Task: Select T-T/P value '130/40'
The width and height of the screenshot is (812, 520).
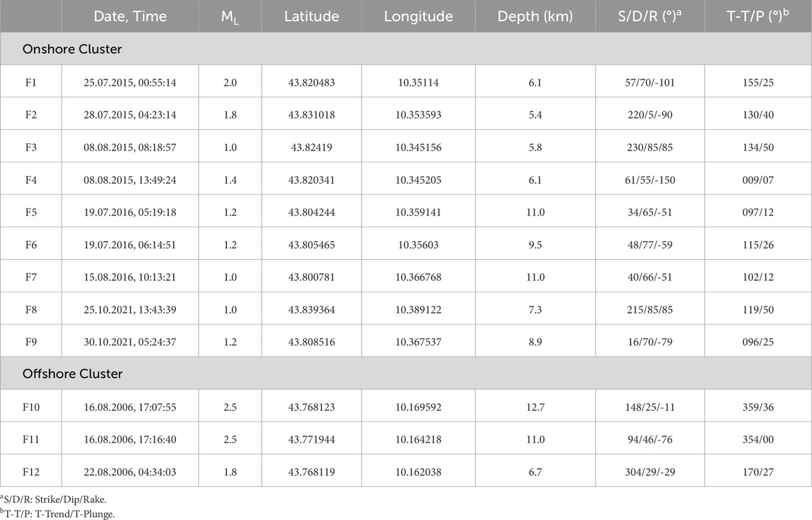Action: pos(758,115)
